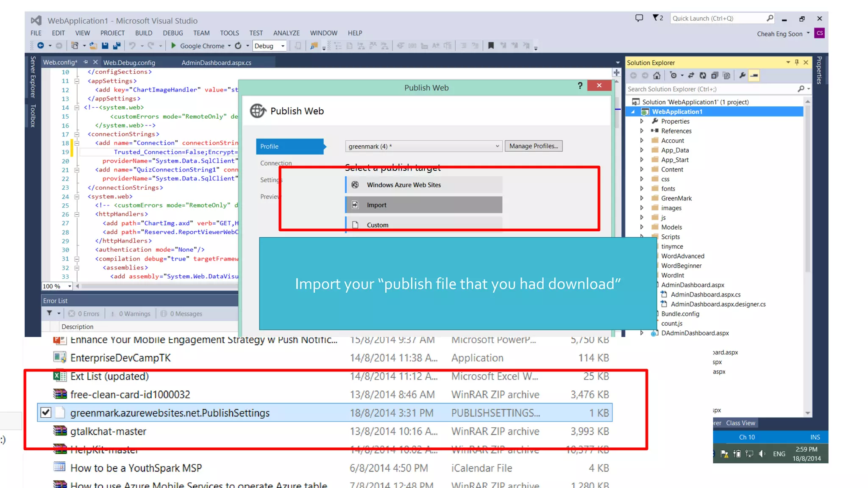This screenshot has width=868, height=488.
Task: Click Refresh icon in Solution Explorer toolbar
Action: (x=703, y=75)
